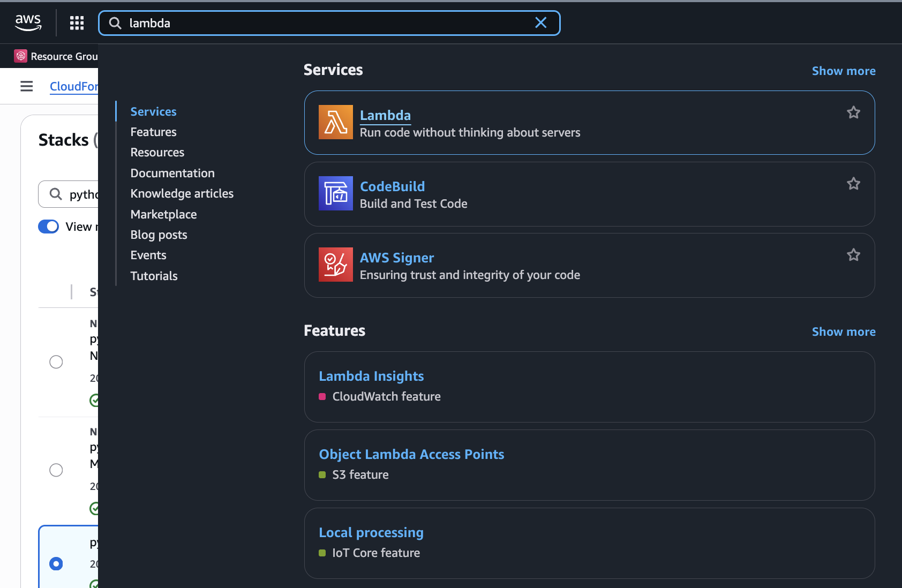Select the first stack's radio button
Viewport: 902px width, 588px height.
pyautogui.click(x=56, y=362)
